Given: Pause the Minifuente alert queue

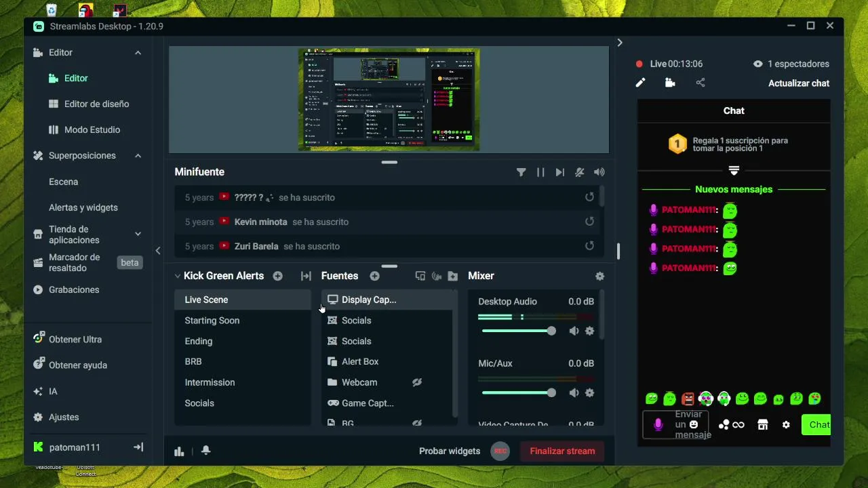Looking at the screenshot, I should point(540,172).
